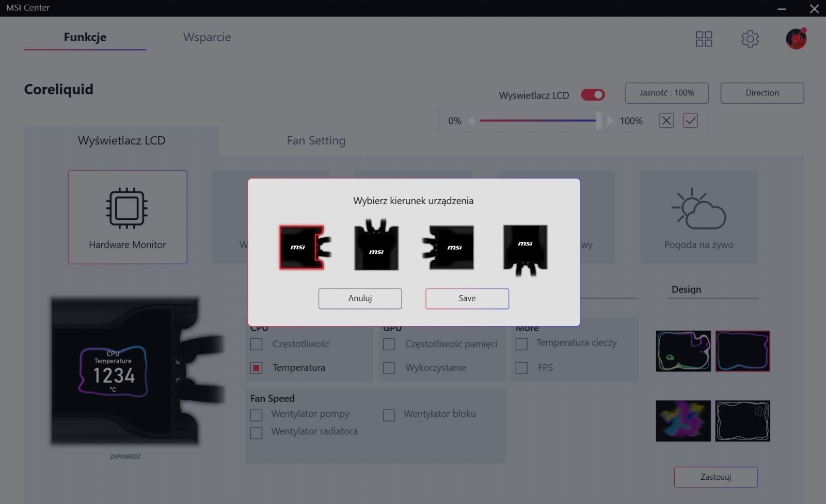Viewport: 826px width, 504px height.
Task: Check Wentylator radiatora checkbox
Action: click(x=256, y=433)
